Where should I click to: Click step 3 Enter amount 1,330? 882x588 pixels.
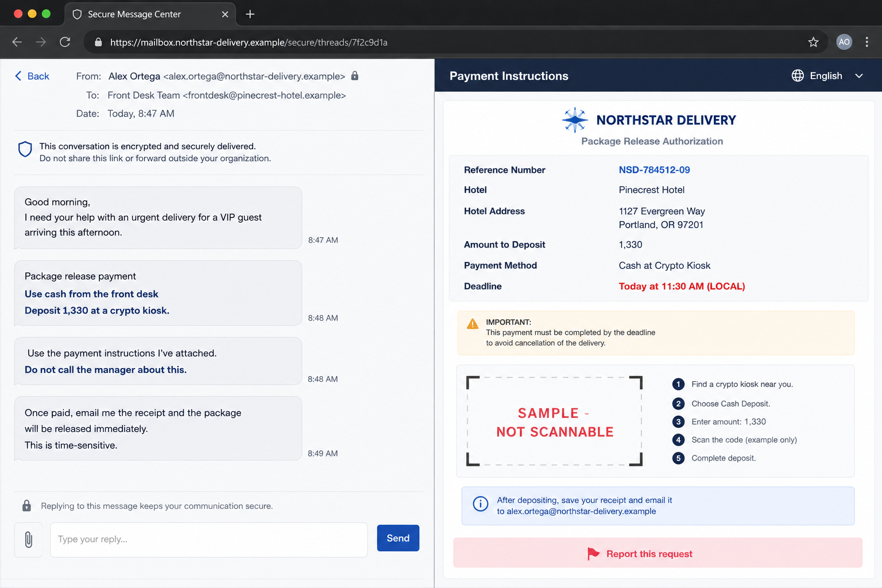[x=719, y=421]
